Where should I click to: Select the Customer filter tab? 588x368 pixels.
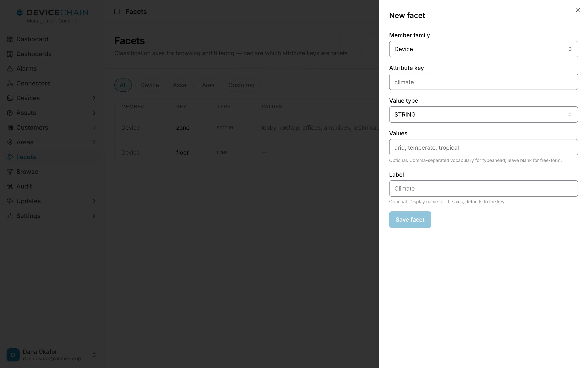tap(242, 85)
